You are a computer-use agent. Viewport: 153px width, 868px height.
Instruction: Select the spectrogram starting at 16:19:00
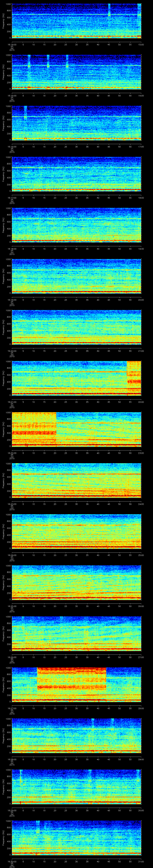[x=77, y=276]
